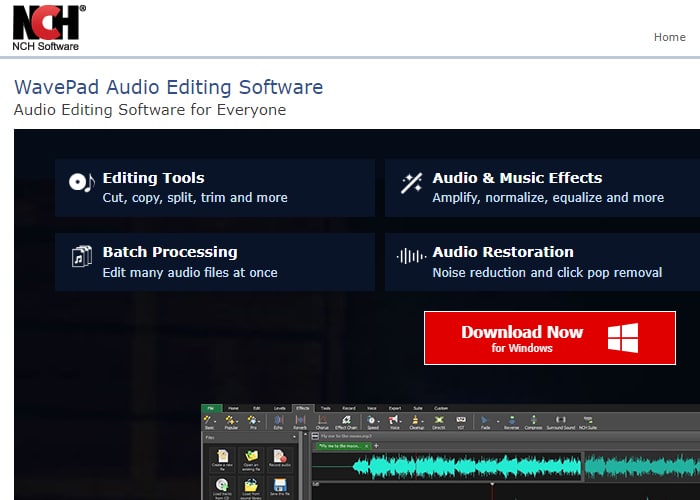Open the NCH Suite toolbar icon
Screen dimensions: 700x500
pyautogui.click(x=588, y=422)
